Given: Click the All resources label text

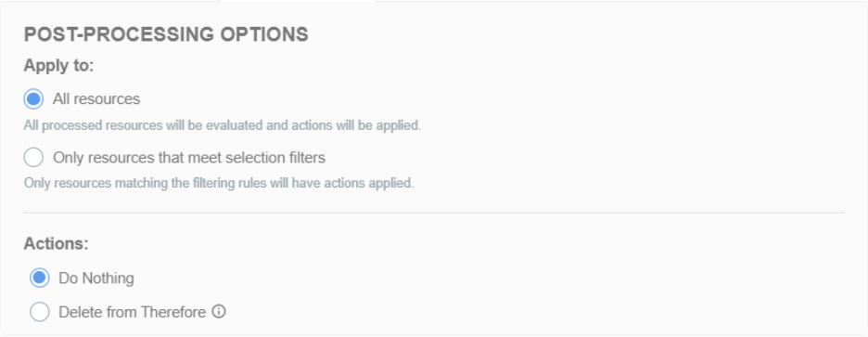Looking at the screenshot, I should (x=96, y=98).
